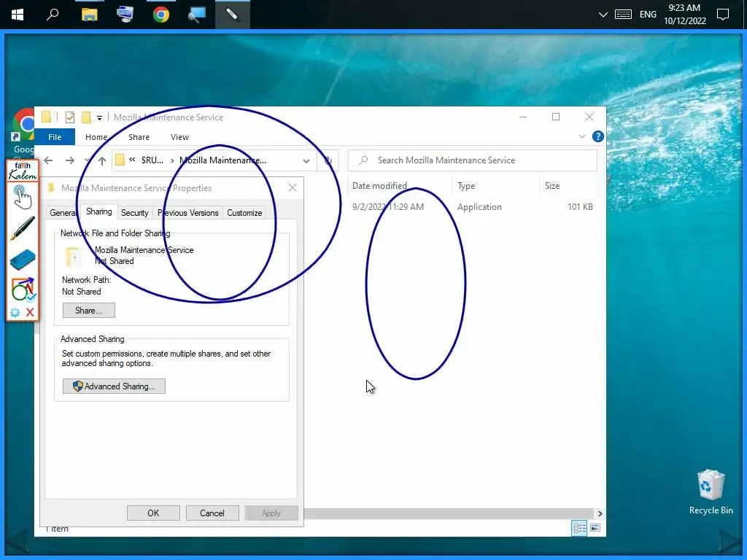Open the Recycle Bin on the desktop
The width and height of the screenshot is (747, 560).
[711, 492]
